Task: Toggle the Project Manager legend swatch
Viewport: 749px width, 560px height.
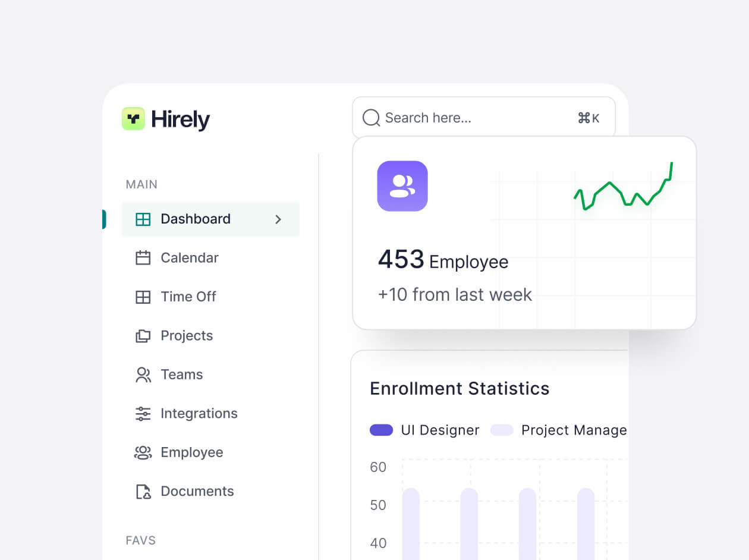Action: click(502, 430)
